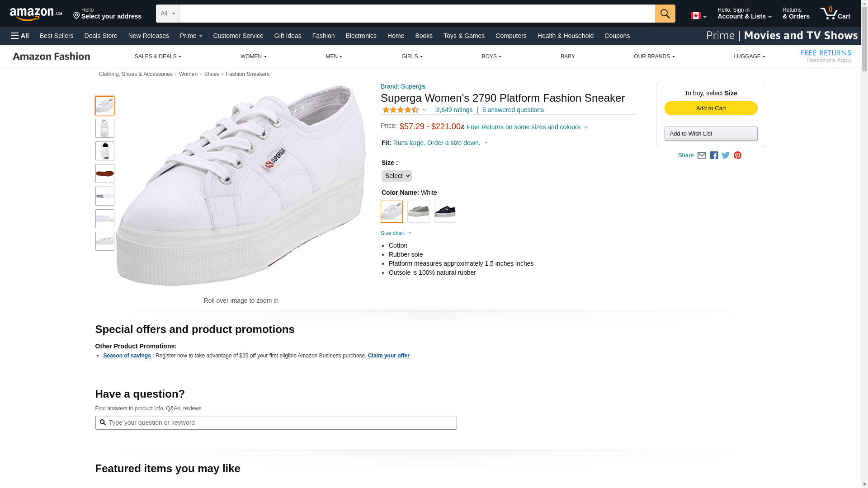Open the Canada flag language selector
The height and width of the screenshot is (488, 868).
point(698,16)
